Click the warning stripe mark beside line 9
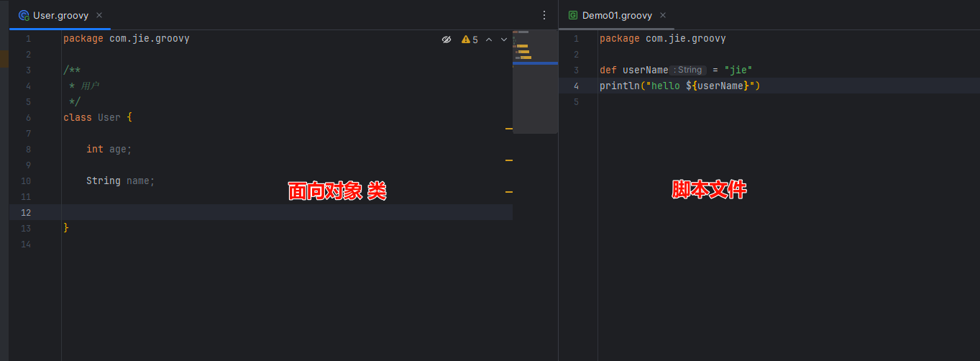 (509, 160)
